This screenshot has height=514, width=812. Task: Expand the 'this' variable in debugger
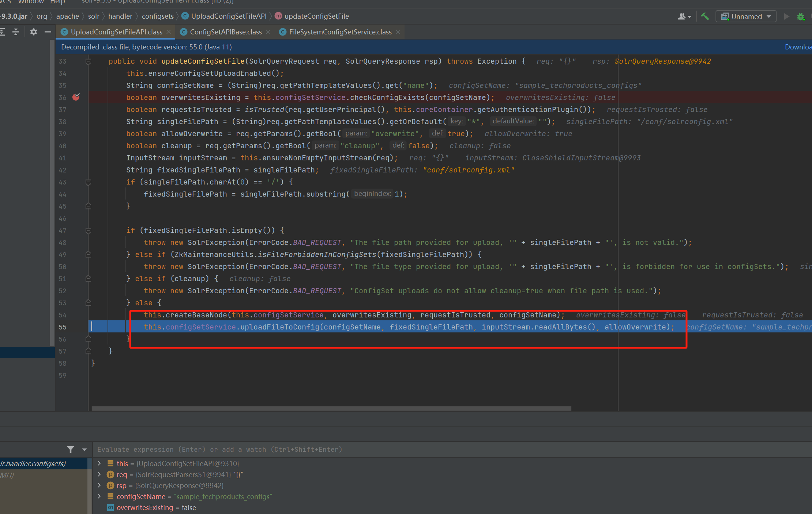pos(99,463)
